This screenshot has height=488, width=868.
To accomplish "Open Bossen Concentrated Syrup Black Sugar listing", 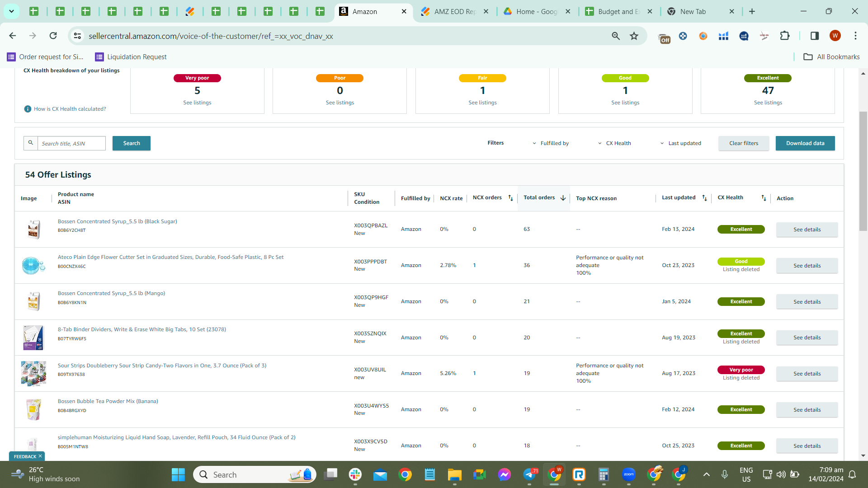I will click(x=117, y=221).
